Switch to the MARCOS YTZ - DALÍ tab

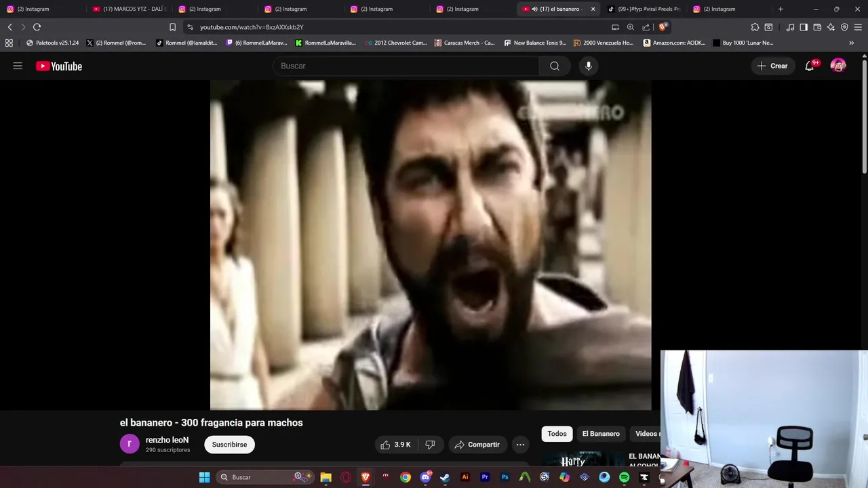coord(130,9)
